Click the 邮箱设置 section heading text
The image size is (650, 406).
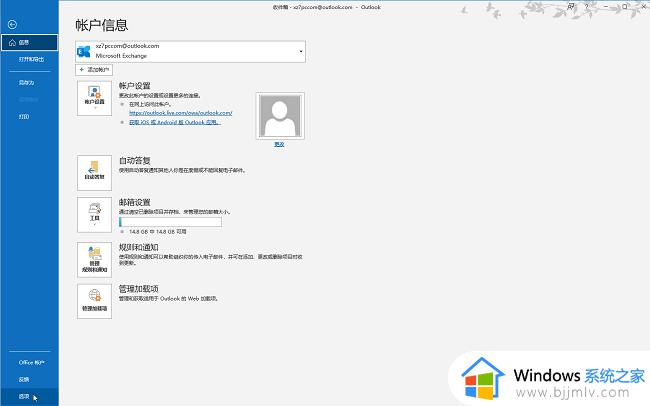[x=134, y=202]
